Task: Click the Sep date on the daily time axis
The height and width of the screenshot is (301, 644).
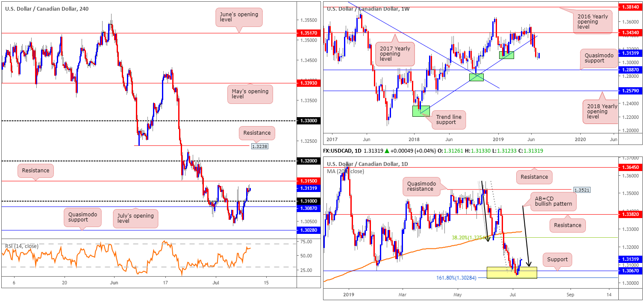Action: point(570,295)
